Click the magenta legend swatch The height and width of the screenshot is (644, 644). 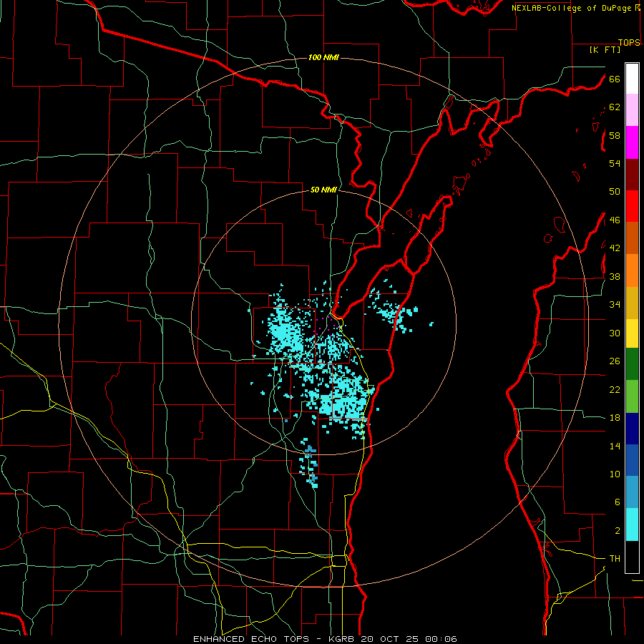point(632,142)
